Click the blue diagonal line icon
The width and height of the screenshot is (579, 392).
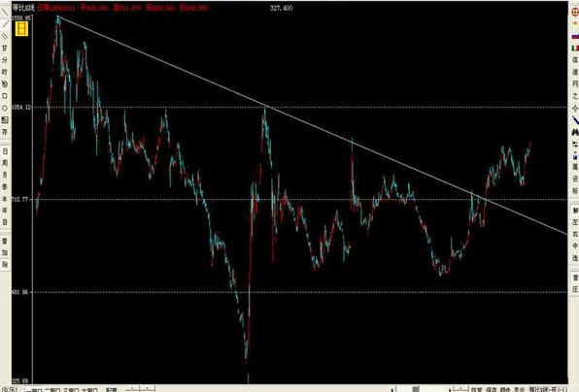pyautogui.click(x=575, y=120)
